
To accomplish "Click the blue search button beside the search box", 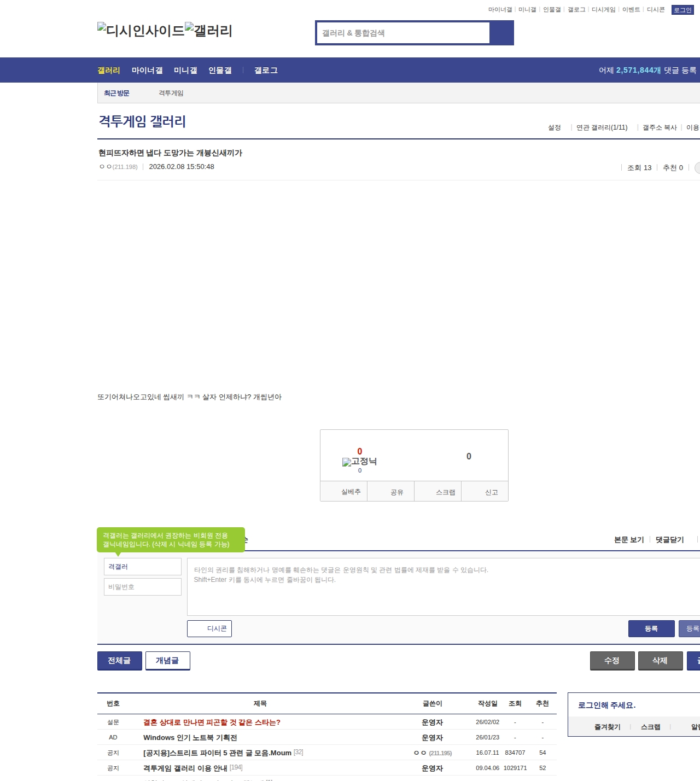I will coord(501,33).
